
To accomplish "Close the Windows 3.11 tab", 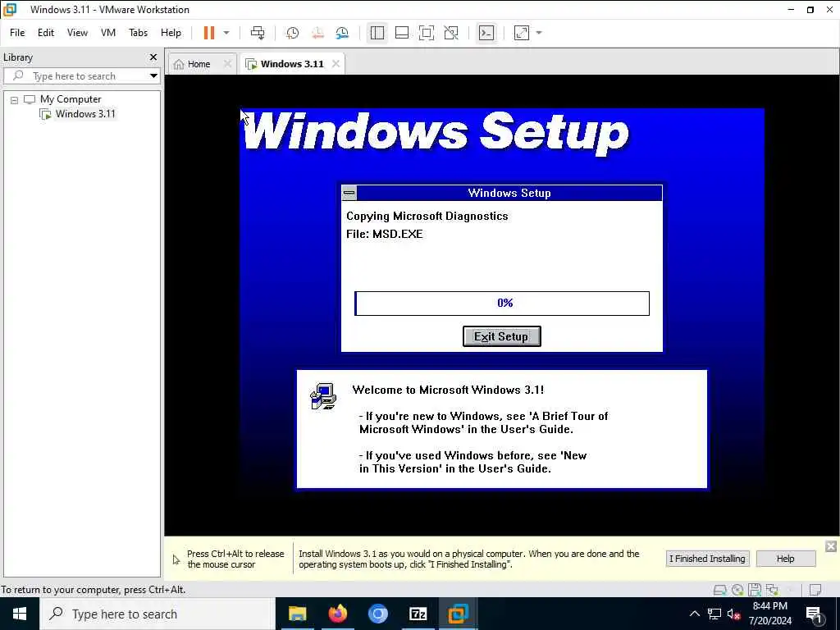I will (336, 64).
